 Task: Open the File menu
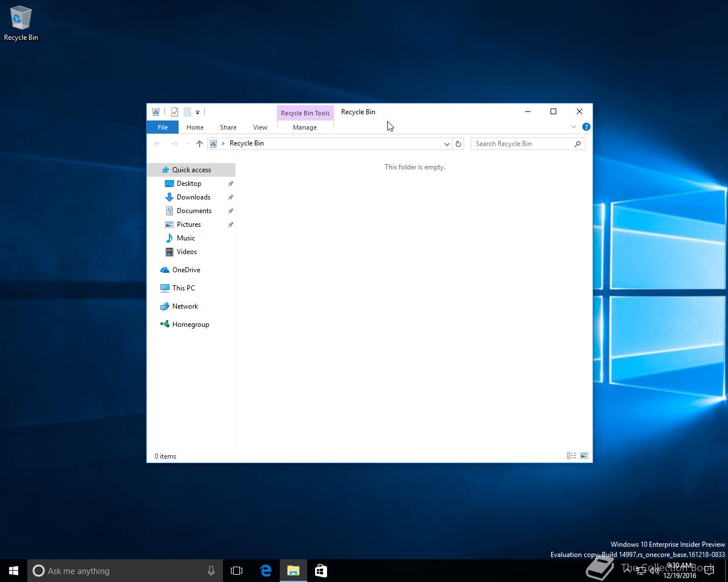point(163,127)
